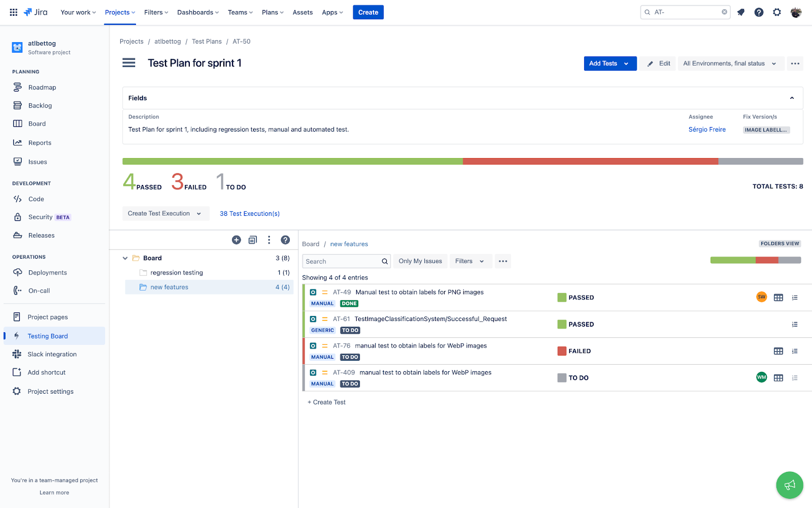Click Edit next to Add Tests
Screen dimensions: 812x508
click(x=657, y=63)
